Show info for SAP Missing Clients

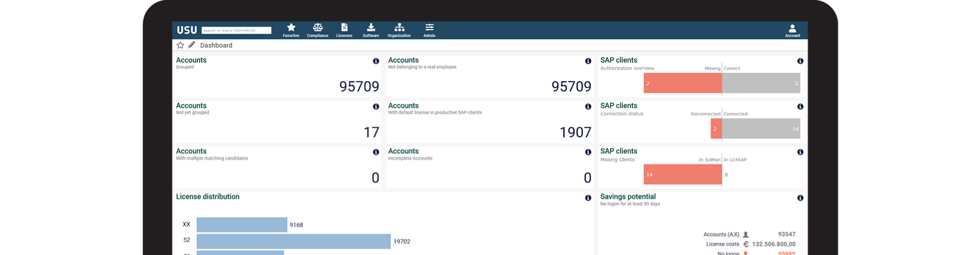(800, 152)
